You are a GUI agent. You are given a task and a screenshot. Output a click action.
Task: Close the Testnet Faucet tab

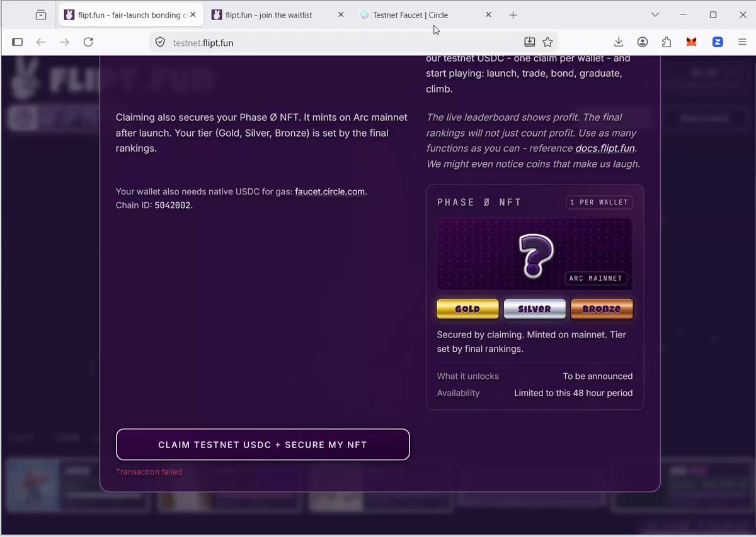point(489,15)
